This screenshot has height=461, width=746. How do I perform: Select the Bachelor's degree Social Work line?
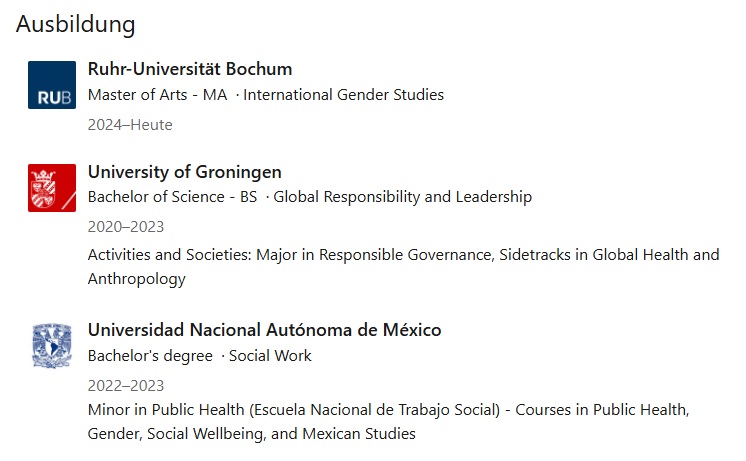200,355
